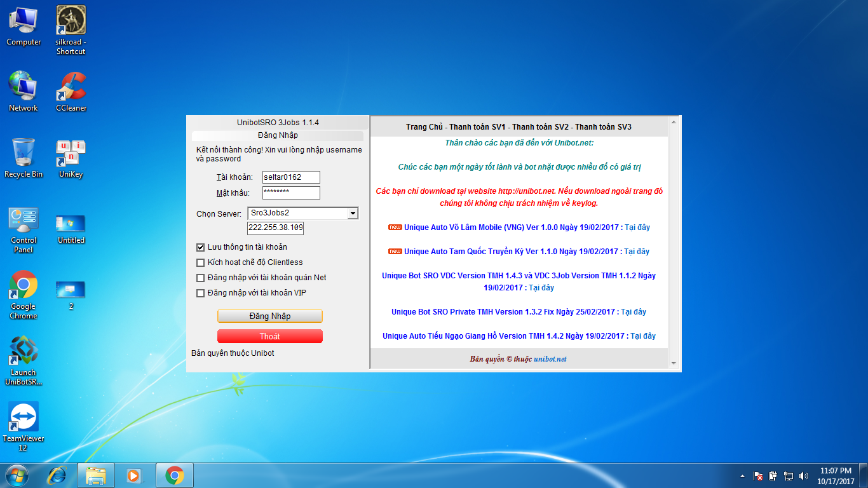Click Tại đây for SRO Private TMH
The width and height of the screenshot is (868, 488).
(x=634, y=312)
